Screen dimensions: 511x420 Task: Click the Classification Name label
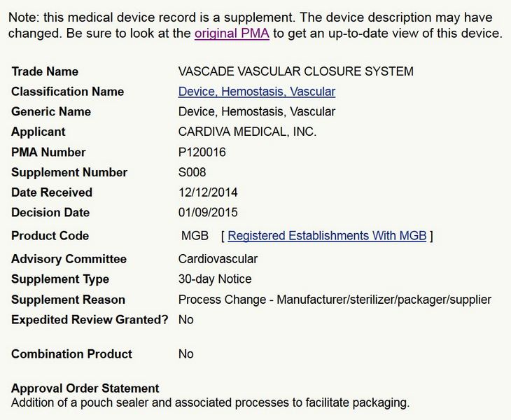67,92
